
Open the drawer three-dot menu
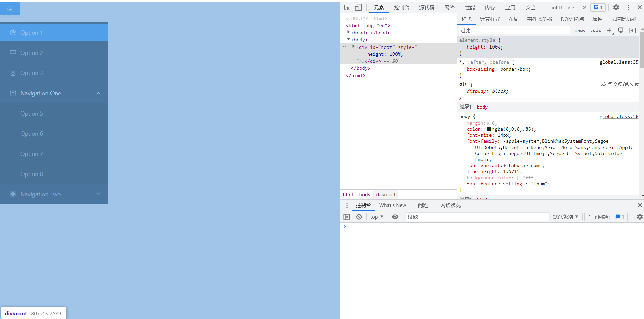[x=347, y=205]
